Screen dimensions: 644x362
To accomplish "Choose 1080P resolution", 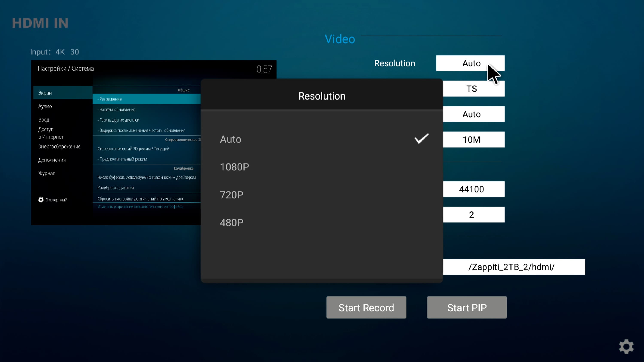I will (x=234, y=167).
